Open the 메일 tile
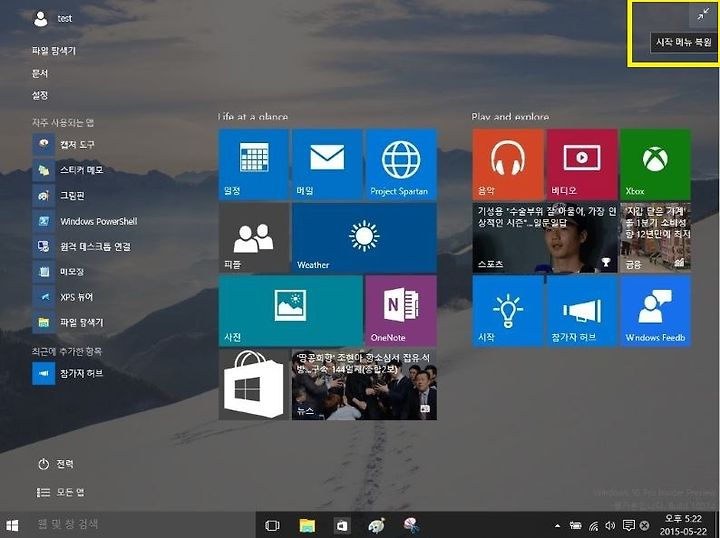The width and height of the screenshot is (720, 538). [x=327, y=164]
